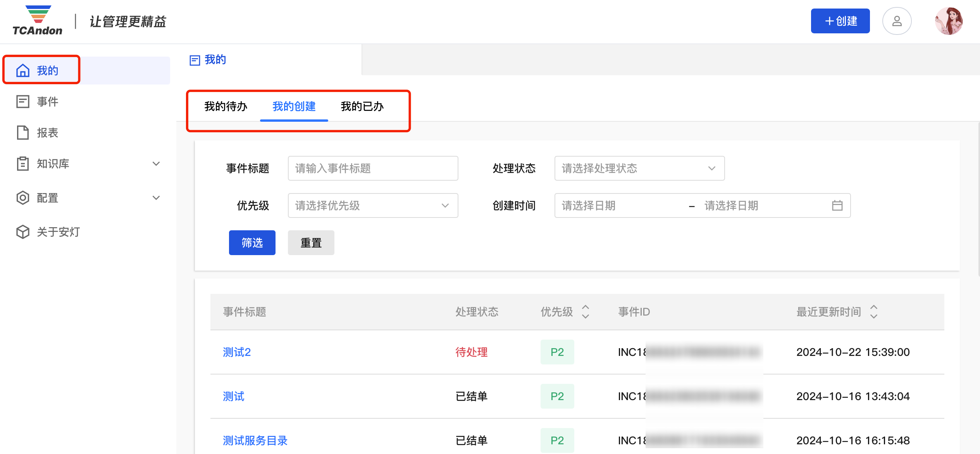
Task: Open the 事件 sidebar icon
Action: click(23, 102)
